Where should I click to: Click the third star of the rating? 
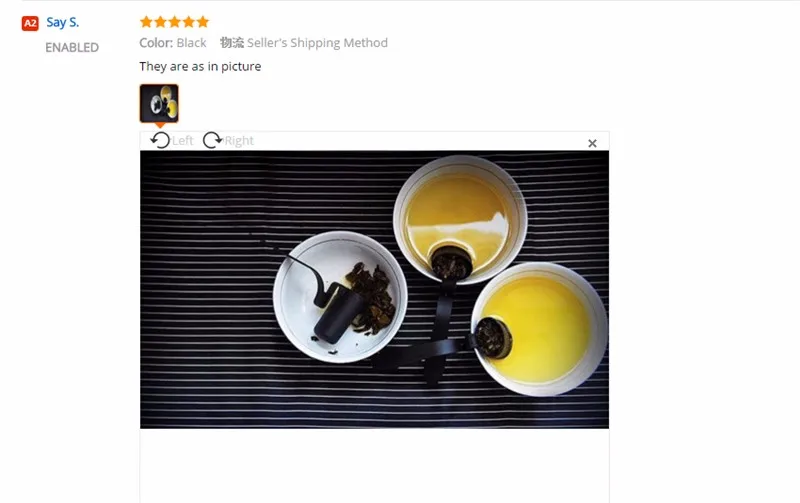click(174, 21)
